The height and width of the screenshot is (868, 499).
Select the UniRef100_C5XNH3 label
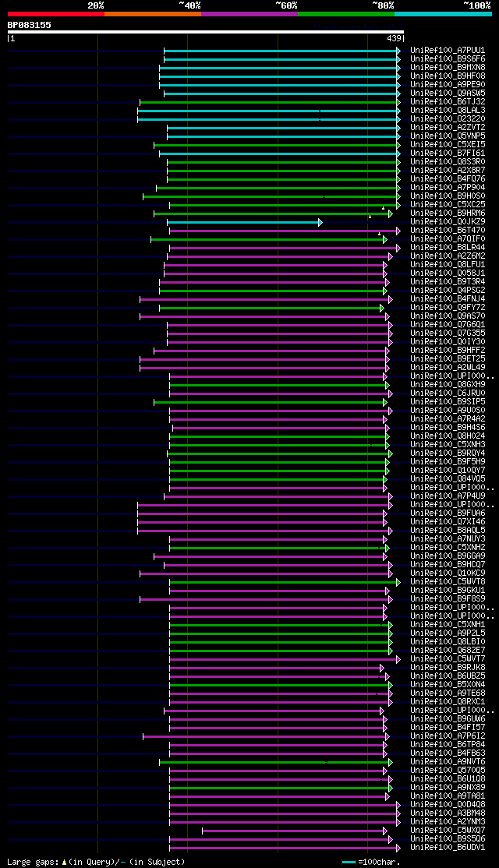(448, 445)
